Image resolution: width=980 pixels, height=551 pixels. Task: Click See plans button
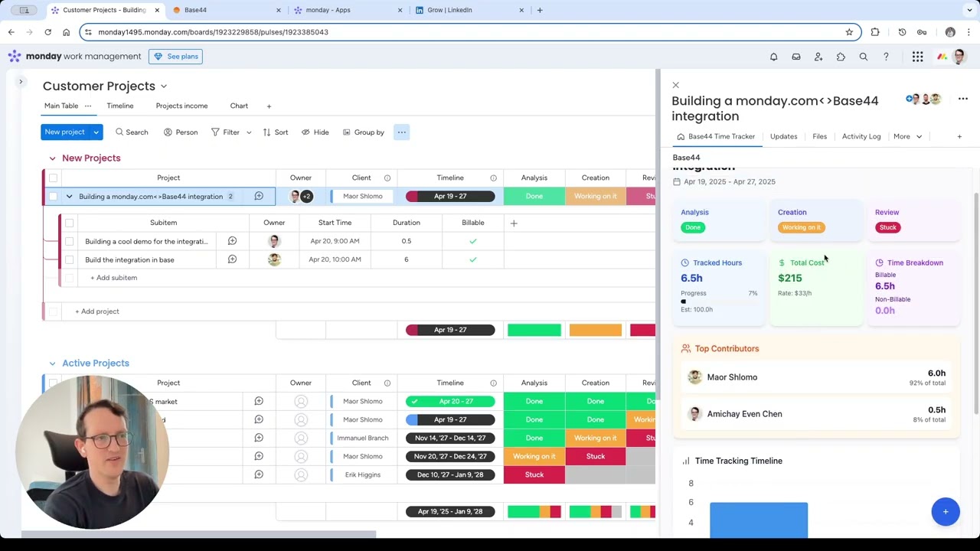176,57
